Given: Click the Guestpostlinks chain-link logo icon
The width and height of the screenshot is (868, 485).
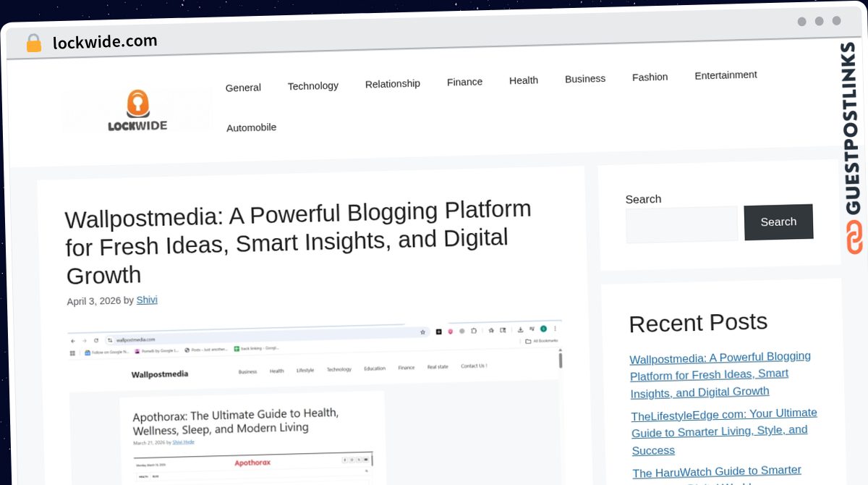Looking at the screenshot, I should click(x=854, y=238).
